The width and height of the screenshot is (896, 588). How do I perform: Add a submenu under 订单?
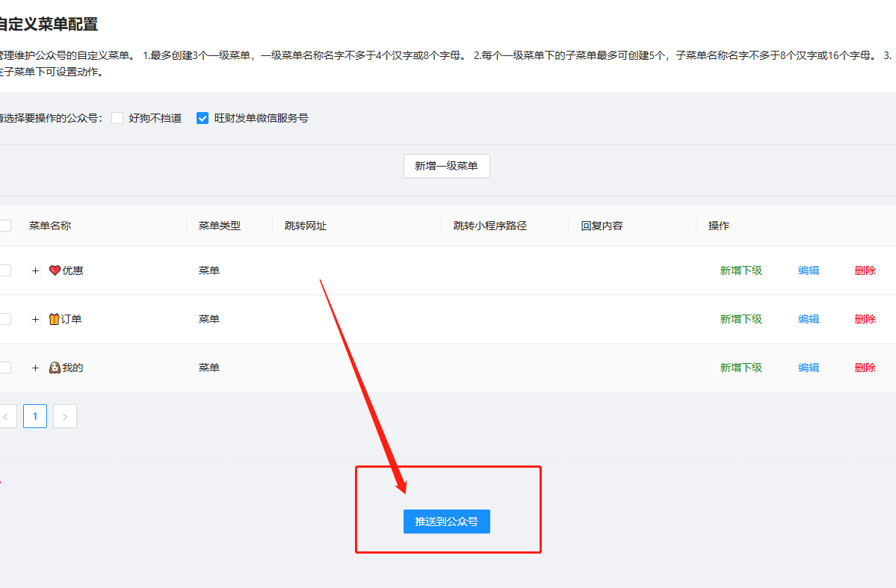pyautogui.click(x=741, y=319)
